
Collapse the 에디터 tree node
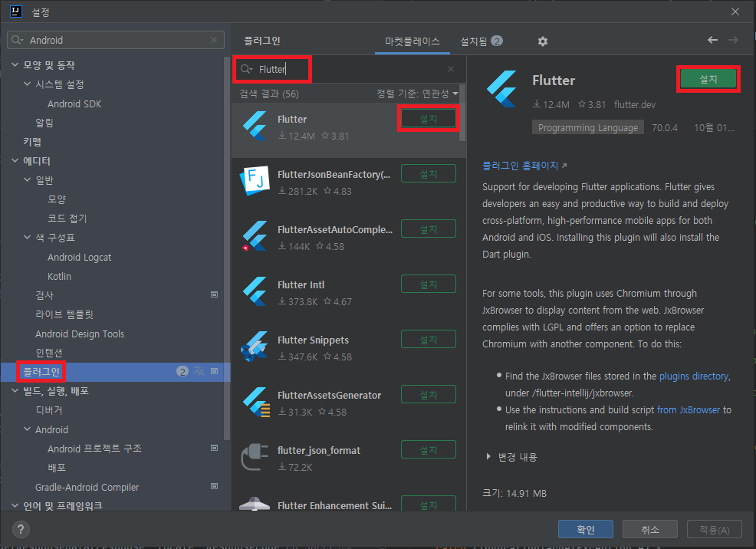click(x=15, y=160)
